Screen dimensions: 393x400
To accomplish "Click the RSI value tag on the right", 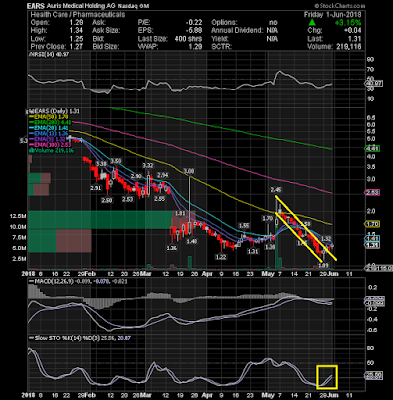I will pos(374,84).
